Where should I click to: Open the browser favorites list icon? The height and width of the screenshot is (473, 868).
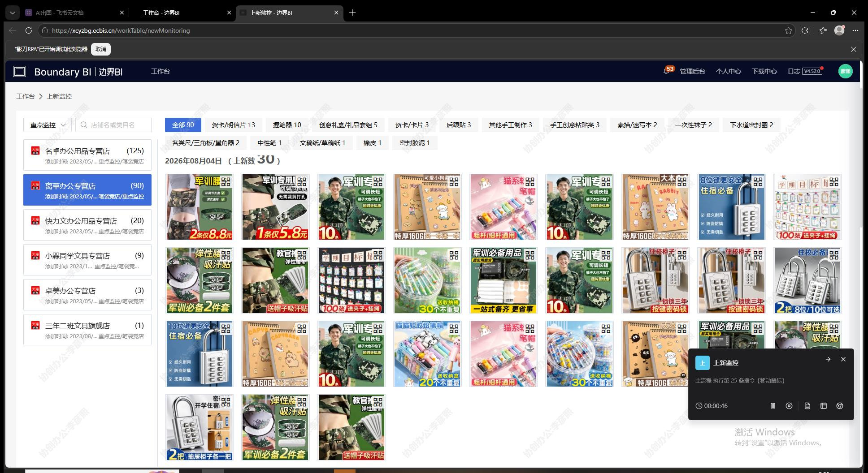823,30
